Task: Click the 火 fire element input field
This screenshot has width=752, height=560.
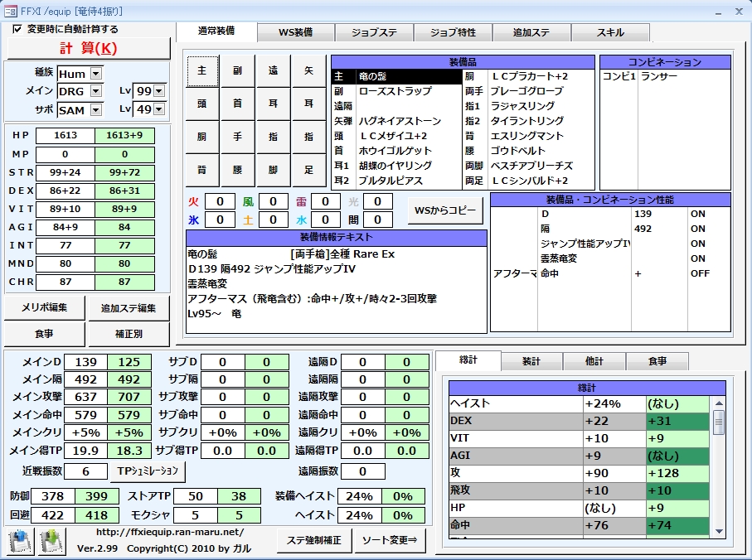Action: coord(220,201)
